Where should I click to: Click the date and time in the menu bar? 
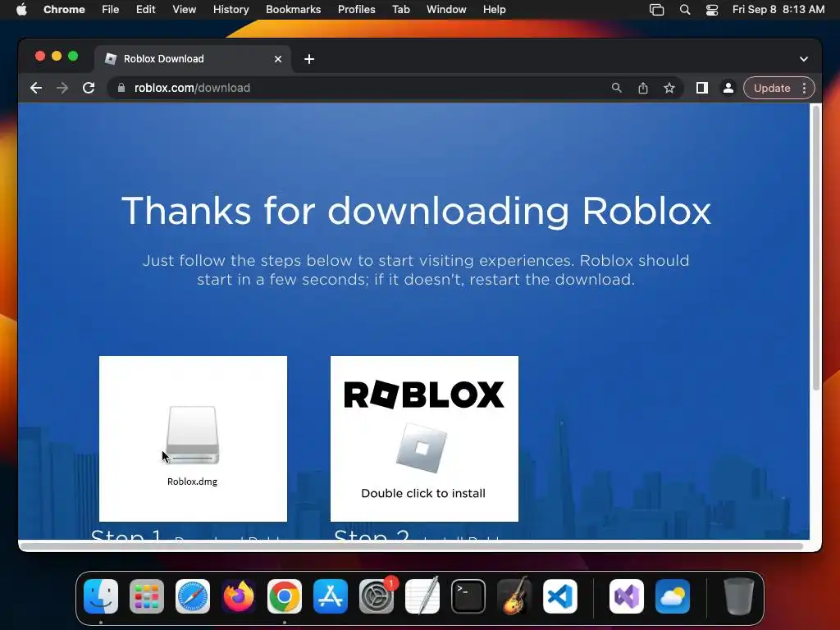(x=778, y=10)
